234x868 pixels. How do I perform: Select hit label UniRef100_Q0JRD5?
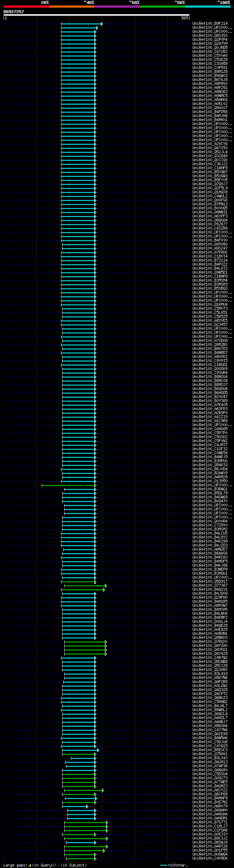[x=210, y=48]
